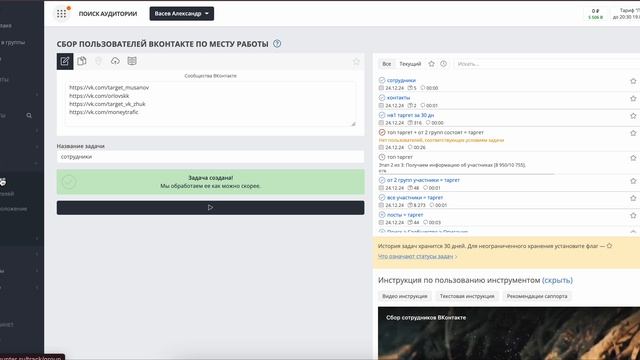This screenshot has height=360, width=640.
Task: Open the 'нв1 таргет за 30 дн' task
Action: [411, 115]
